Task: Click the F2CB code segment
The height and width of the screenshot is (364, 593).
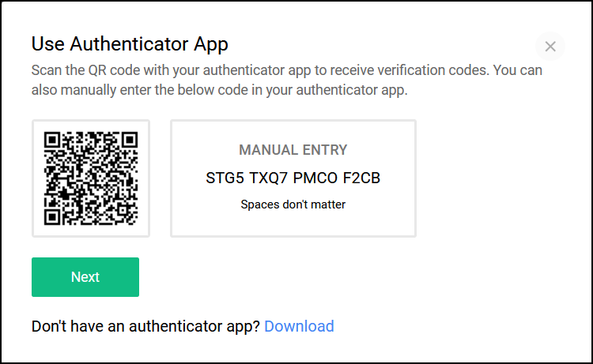Action: [361, 178]
